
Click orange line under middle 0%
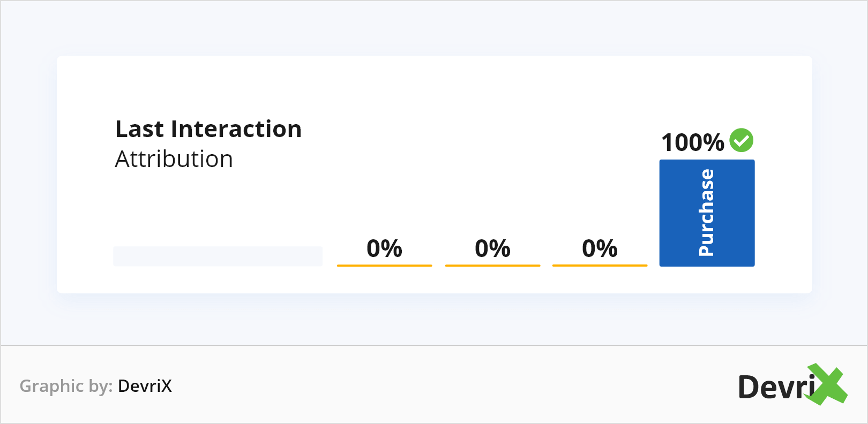[x=492, y=265]
